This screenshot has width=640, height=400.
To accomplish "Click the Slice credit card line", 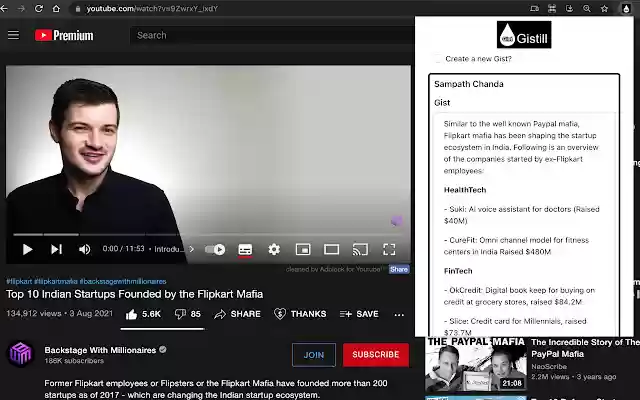I will pyautogui.click(x=515, y=327).
